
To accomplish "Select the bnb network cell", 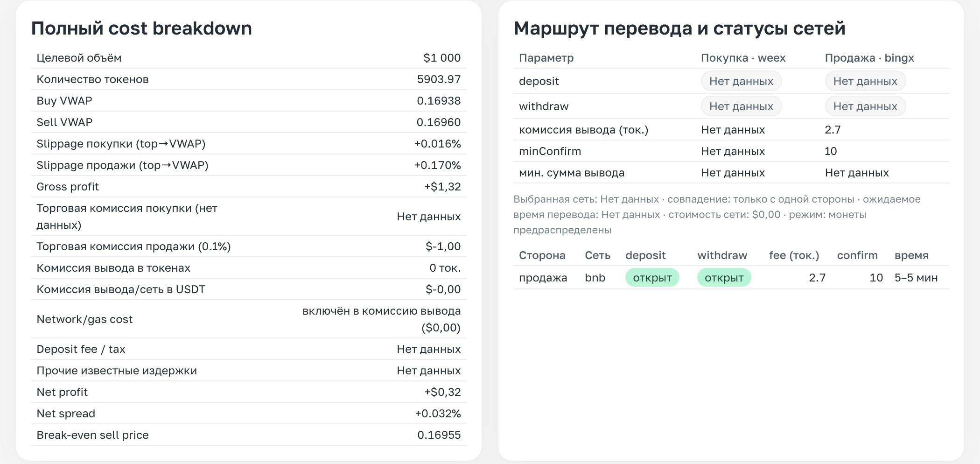I will point(595,278).
